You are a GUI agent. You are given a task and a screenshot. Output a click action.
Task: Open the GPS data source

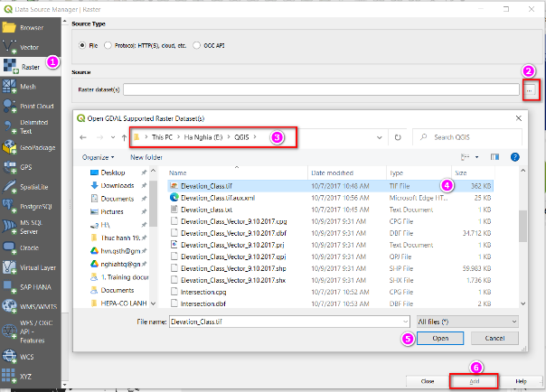(31, 167)
